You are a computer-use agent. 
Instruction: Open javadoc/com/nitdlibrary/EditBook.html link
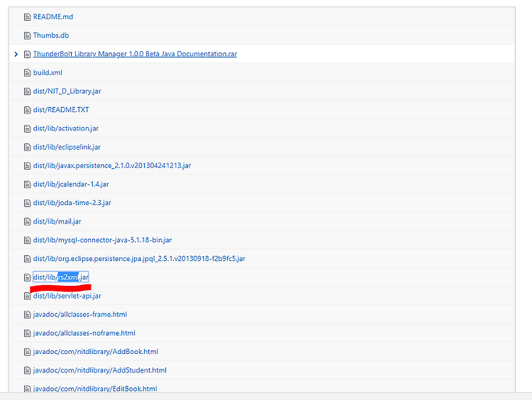[x=95, y=389]
